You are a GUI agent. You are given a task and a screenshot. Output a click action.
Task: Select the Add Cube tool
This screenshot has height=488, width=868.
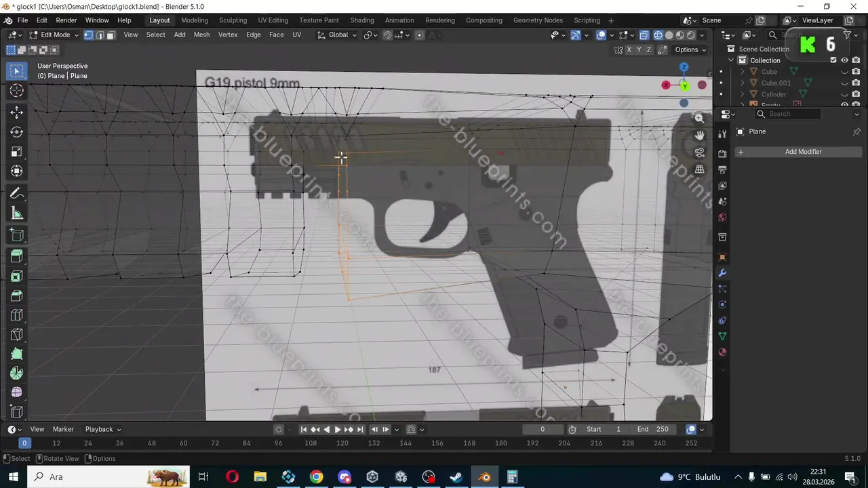point(17,235)
